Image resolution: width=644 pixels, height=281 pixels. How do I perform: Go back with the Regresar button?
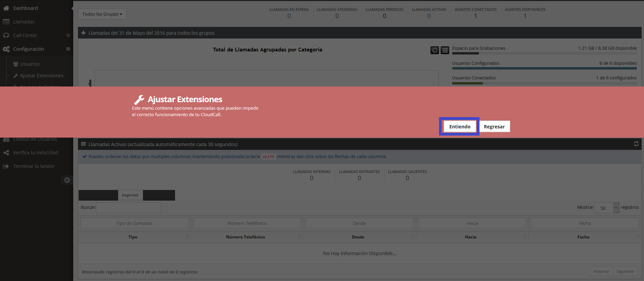point(494,126)
